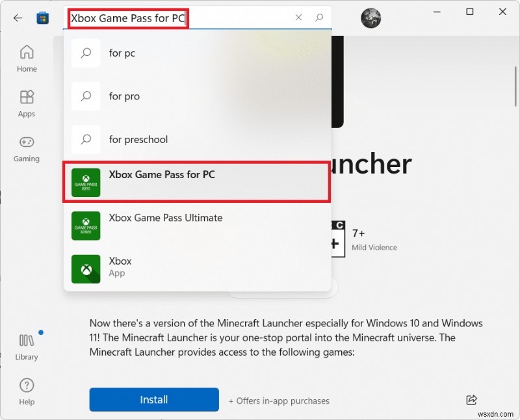Click the share icon
The width and height of the screenshot is (520, 420).
point(471,400)
